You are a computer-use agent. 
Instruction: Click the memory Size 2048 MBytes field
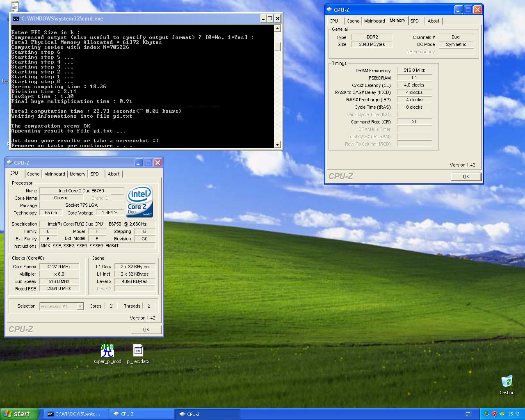tap(372, 44)
